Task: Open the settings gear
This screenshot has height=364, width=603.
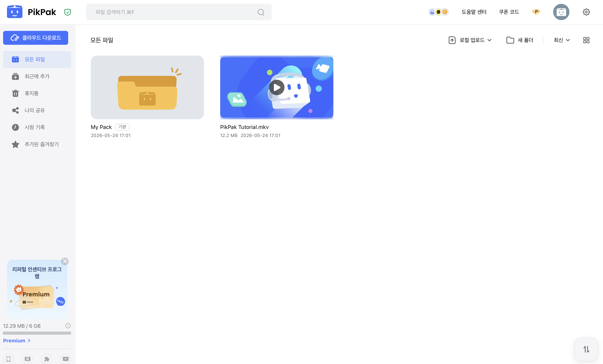Action: pyautogui.click(x=586, y=12)
